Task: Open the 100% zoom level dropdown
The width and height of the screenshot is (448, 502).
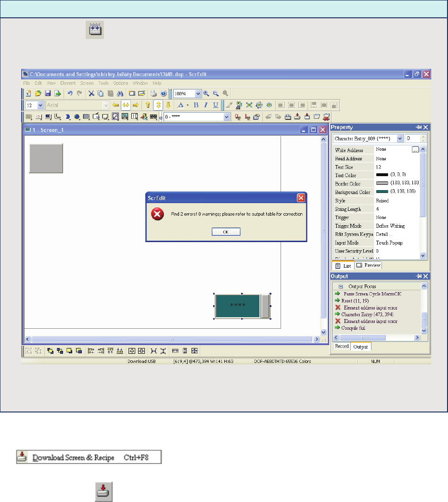Action: [x=198, y=93]
